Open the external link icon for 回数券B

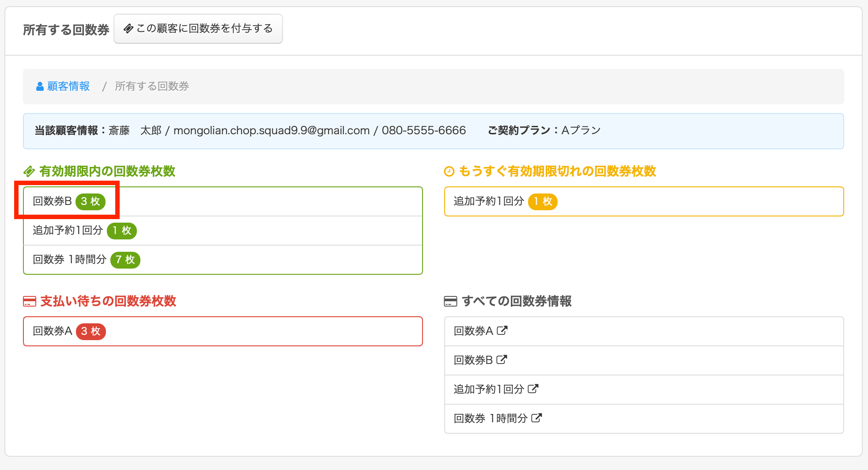click(x=502, y=360)
